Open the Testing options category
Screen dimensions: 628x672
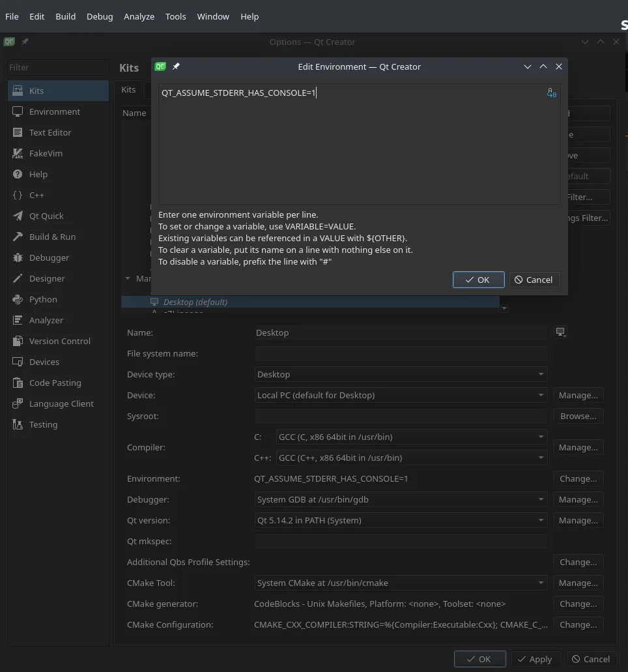click(x=58, y=425)
